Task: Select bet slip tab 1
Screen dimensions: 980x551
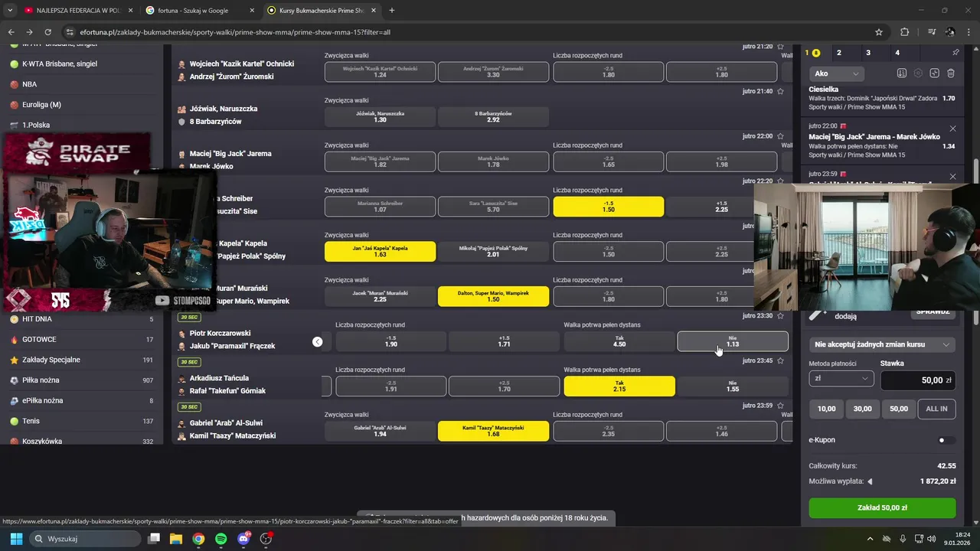Action: (812, 53)
